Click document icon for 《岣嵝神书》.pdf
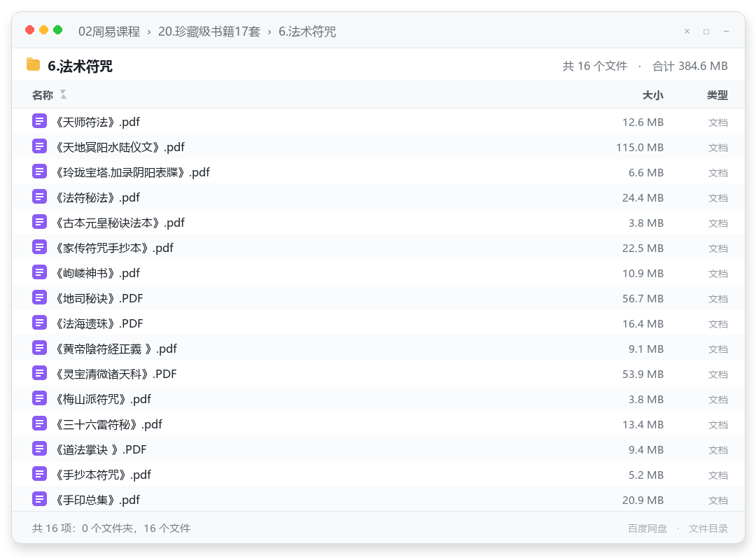The width and height of the screenshot is (756, 560). click(39, 272)
